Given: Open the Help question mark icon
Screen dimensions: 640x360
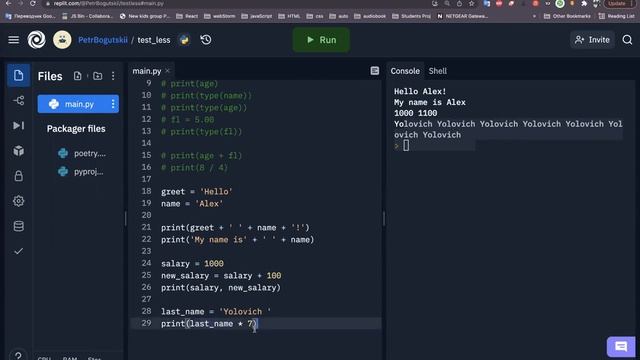Looking at the screenshot, I should pos(18,356).
